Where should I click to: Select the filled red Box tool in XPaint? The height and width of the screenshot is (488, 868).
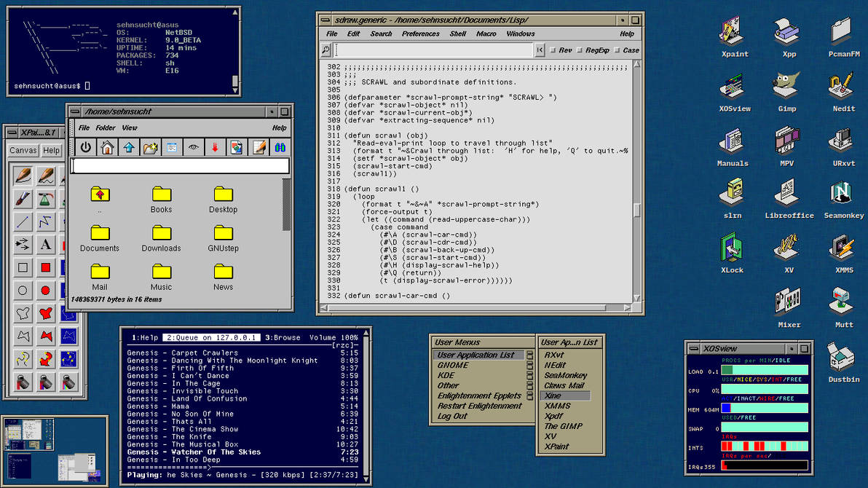(x=45, y=267)
